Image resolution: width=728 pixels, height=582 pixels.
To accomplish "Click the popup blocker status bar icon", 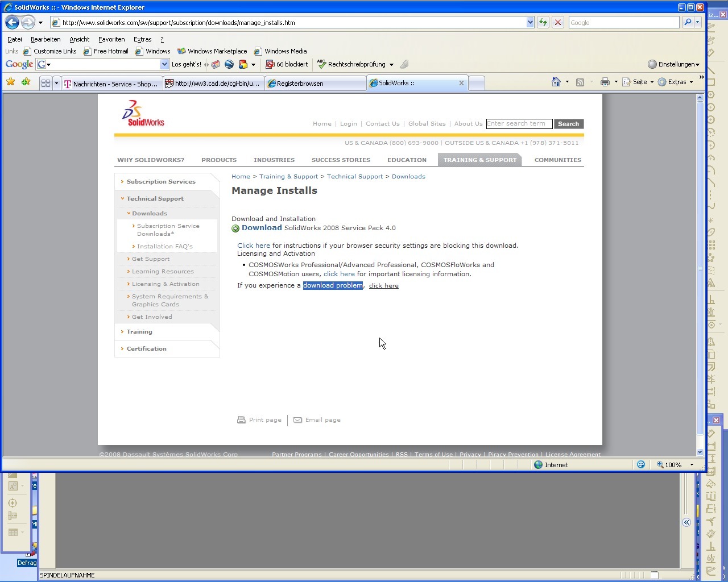I will click(x=641, y=464).
